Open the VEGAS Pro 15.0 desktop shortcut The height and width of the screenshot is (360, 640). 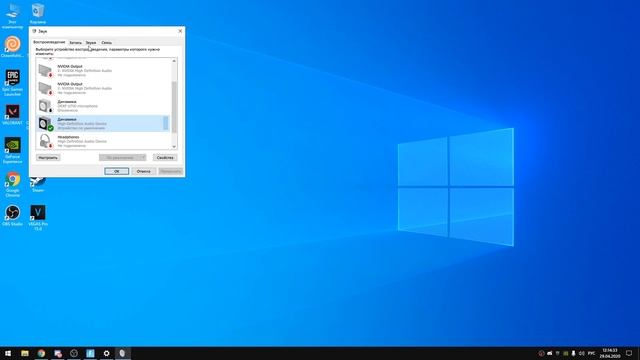click(x=38, y=218)
